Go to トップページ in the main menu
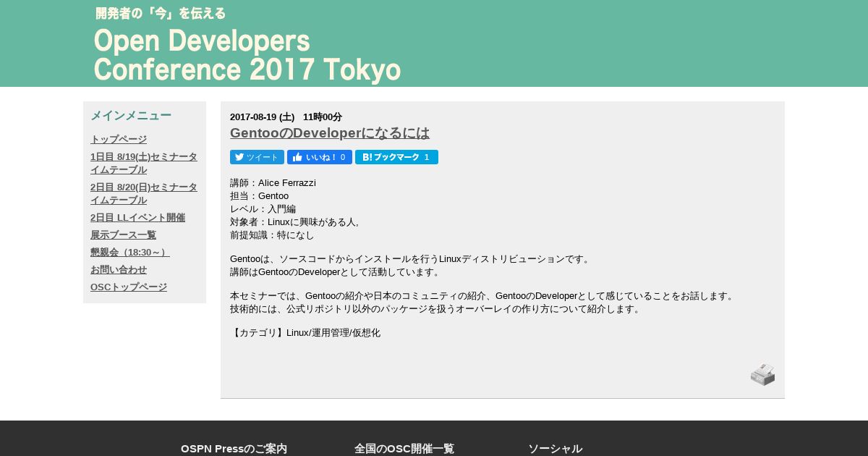This screenshot has width=868, height=456. 119,139
